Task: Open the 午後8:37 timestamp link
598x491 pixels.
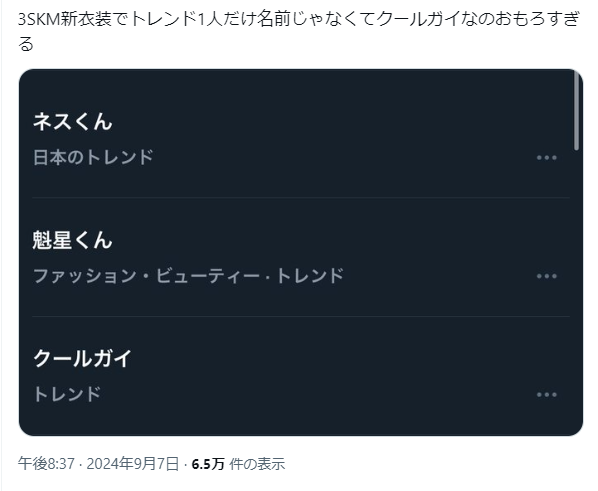Action: tap(46, 464)
